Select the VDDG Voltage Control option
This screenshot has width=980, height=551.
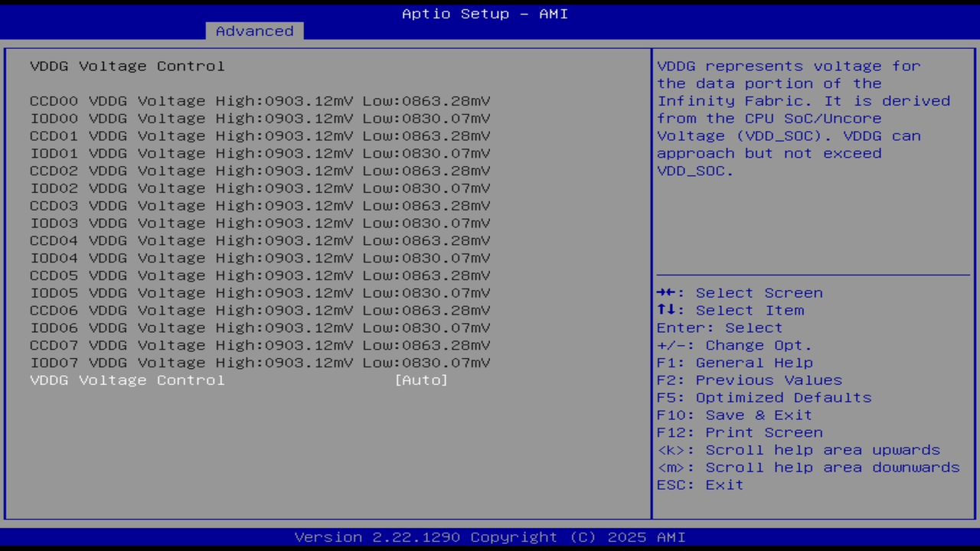[127, 380]
